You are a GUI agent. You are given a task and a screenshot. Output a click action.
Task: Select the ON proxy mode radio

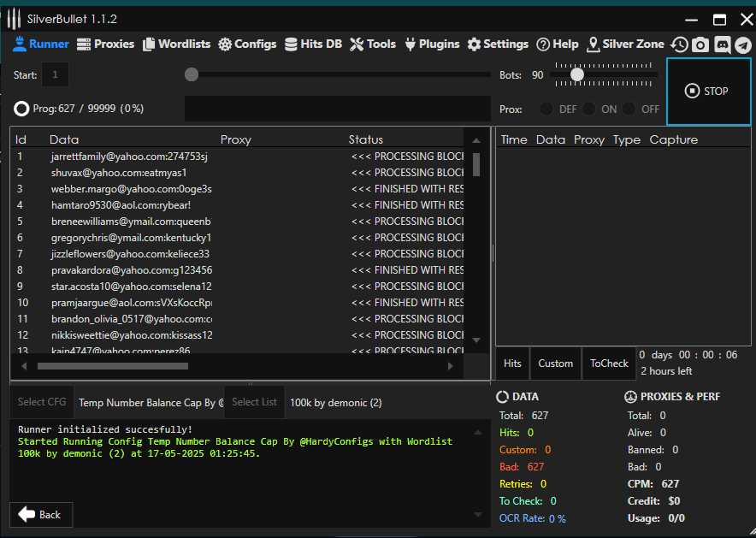588,109
